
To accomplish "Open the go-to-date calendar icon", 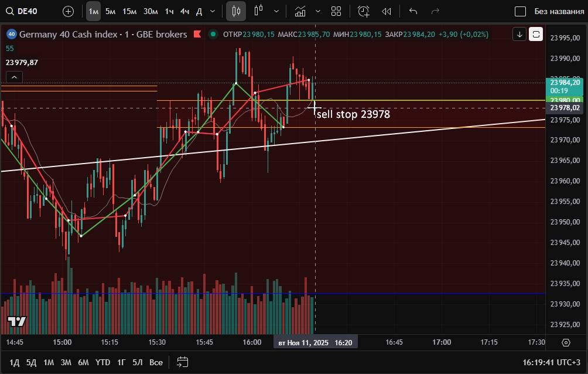I will pyautogui.click(x=182, y=362).
